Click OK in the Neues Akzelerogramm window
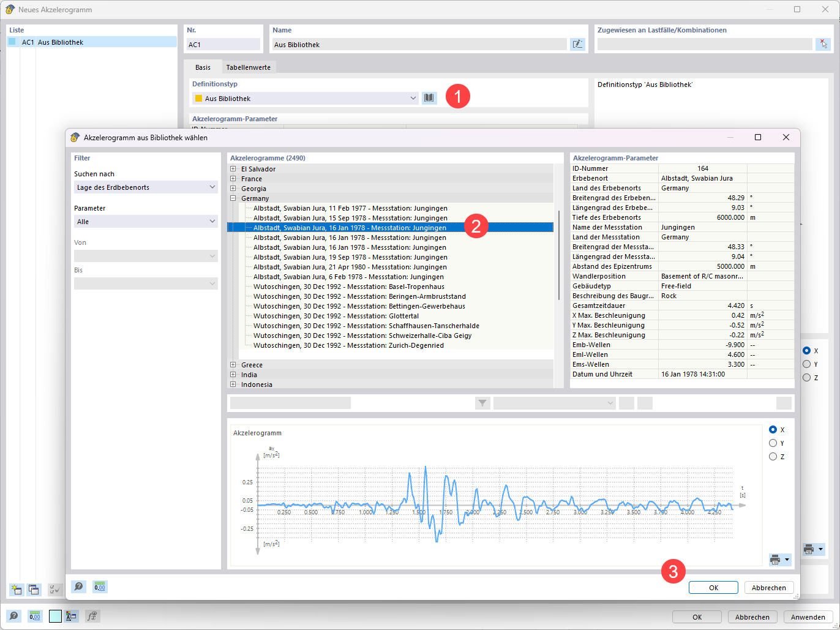Image resolution: width=840 pixels, height=630 pixels. 697,617
